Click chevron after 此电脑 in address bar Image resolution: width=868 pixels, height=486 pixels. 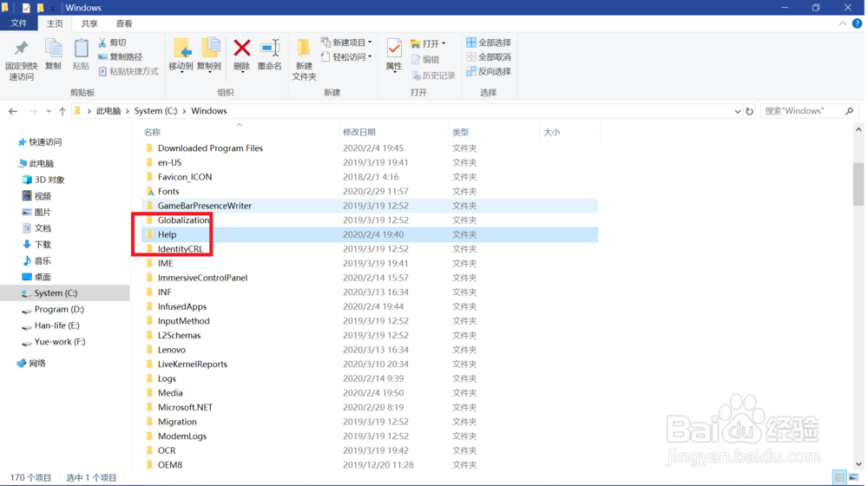128,111
